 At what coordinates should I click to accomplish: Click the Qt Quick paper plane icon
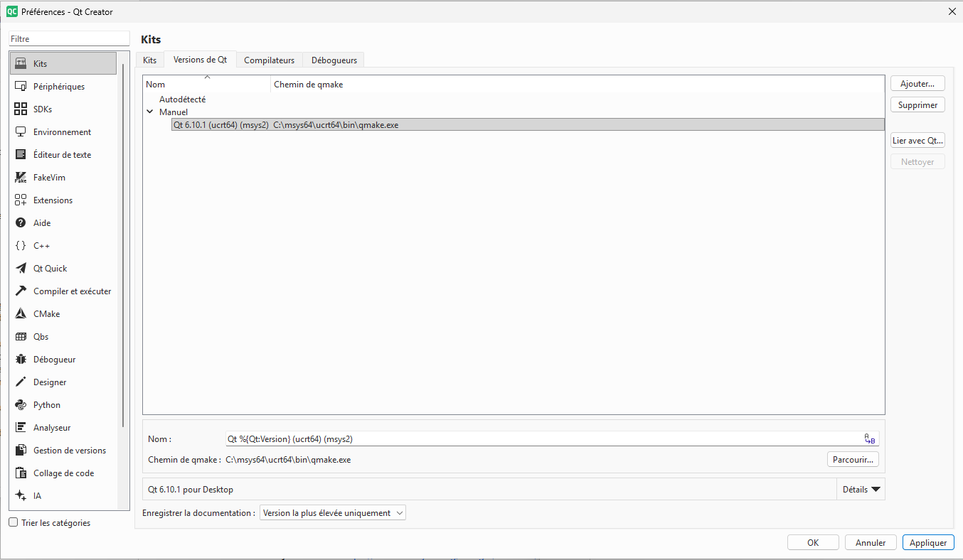[x=21, y=268]
